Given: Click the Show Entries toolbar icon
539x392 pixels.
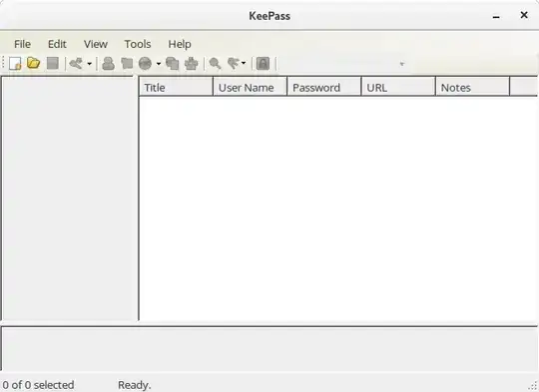Looking at the screenshot, I should [x=233, y=64].
